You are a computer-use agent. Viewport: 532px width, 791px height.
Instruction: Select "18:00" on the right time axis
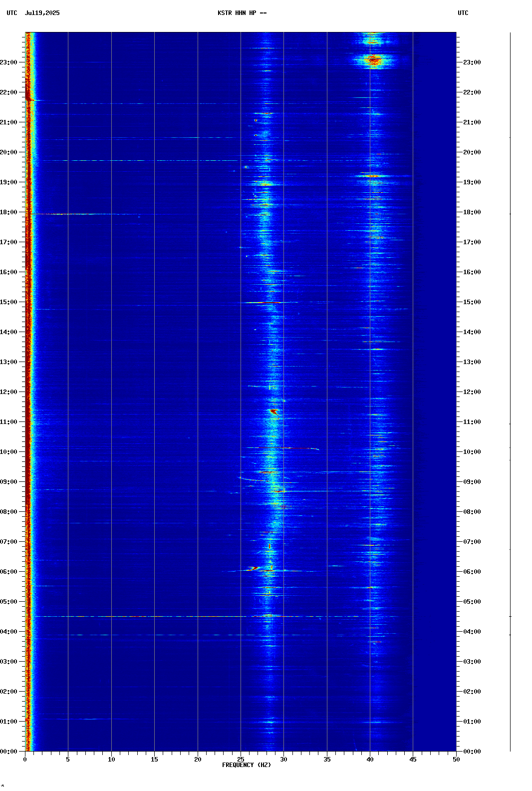click(x=472, y=212)
